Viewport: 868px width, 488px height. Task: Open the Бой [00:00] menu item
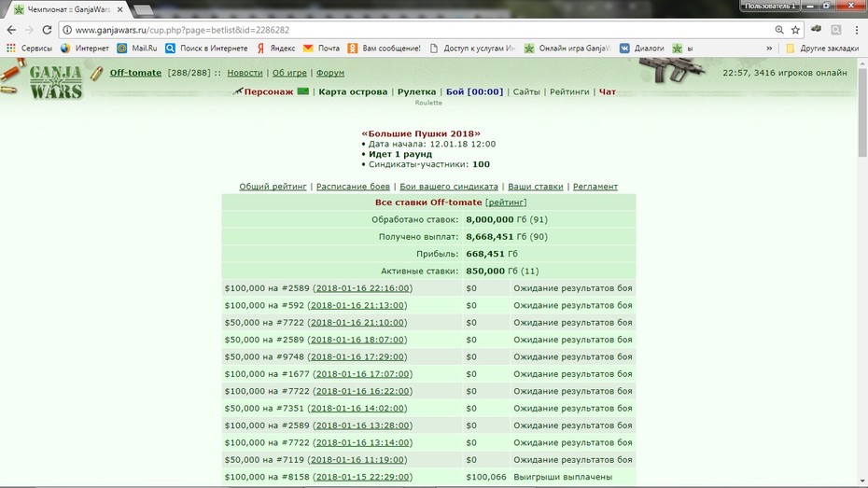point(474,91)
